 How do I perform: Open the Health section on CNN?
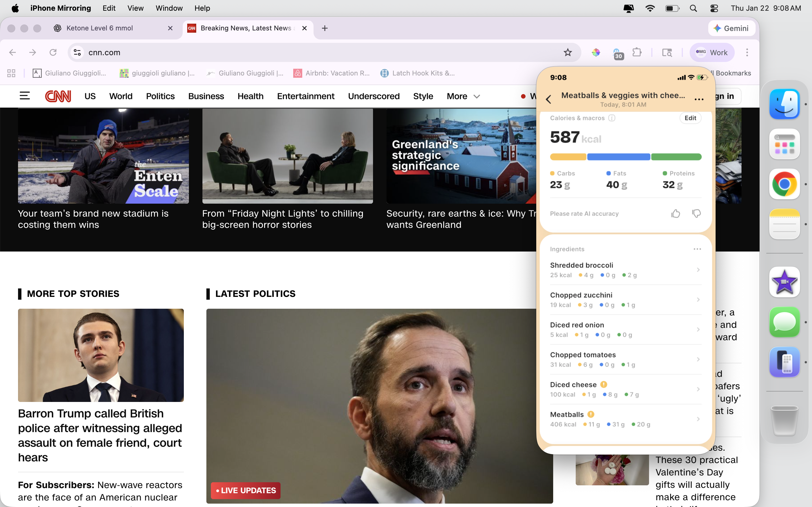(x=250, y=96)
